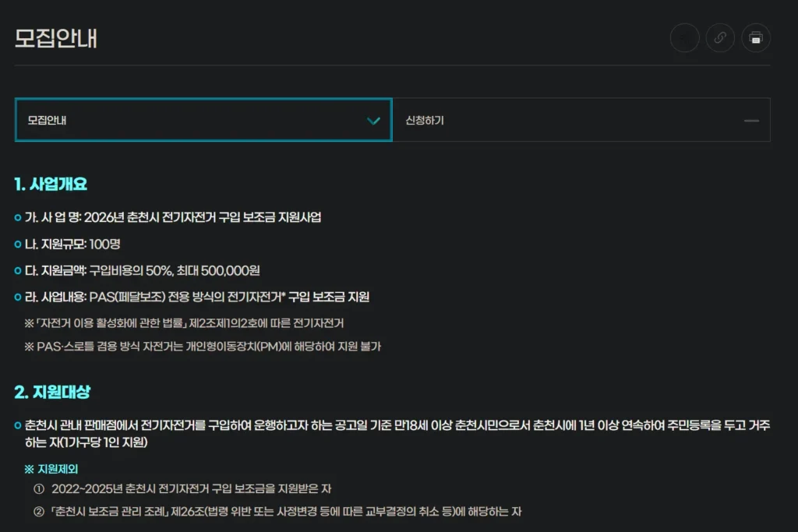
Task: Click the 모집안내 page title
Action: [x=56, y=38]
